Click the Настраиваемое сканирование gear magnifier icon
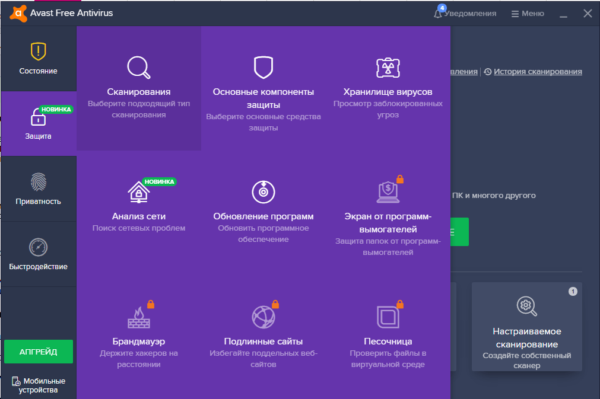Image resolution: width=600 pixels, height=399 pixels. coord(527,306)
